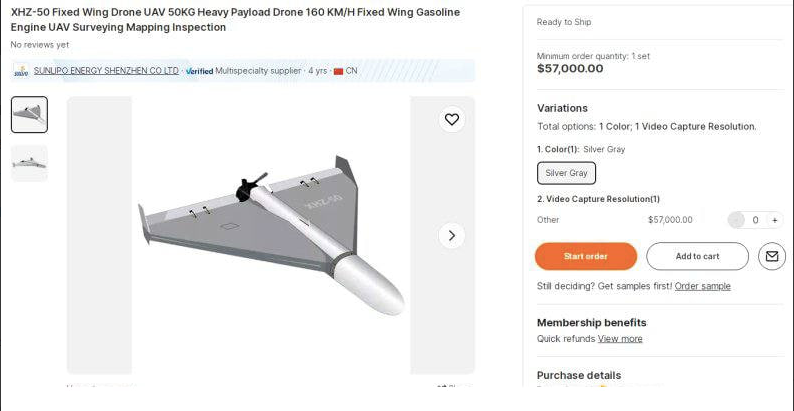Click the No reviews yet text
Screen dimensions: 794x411
[40, 45]
